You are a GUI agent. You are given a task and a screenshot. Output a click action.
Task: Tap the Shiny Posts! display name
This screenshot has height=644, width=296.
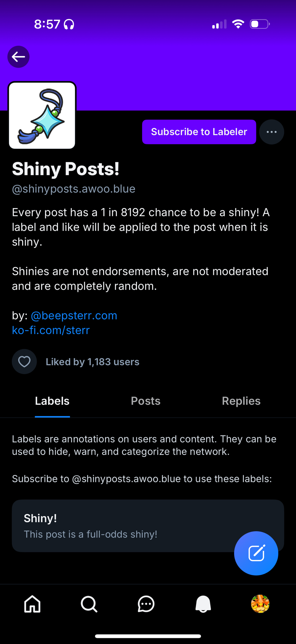click(x=66, y=169)
